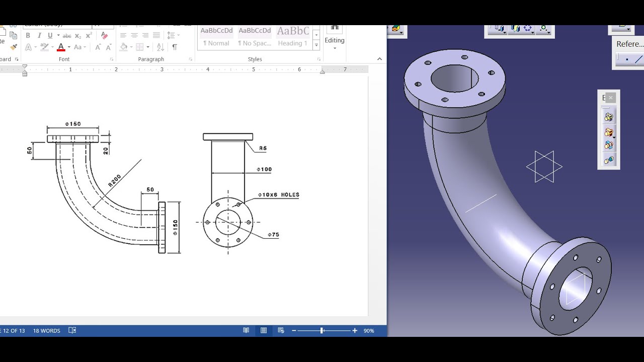This screenshot has height=362, width=644.
Task: Click zoom in plus button
Action: (x=355, y=331)
